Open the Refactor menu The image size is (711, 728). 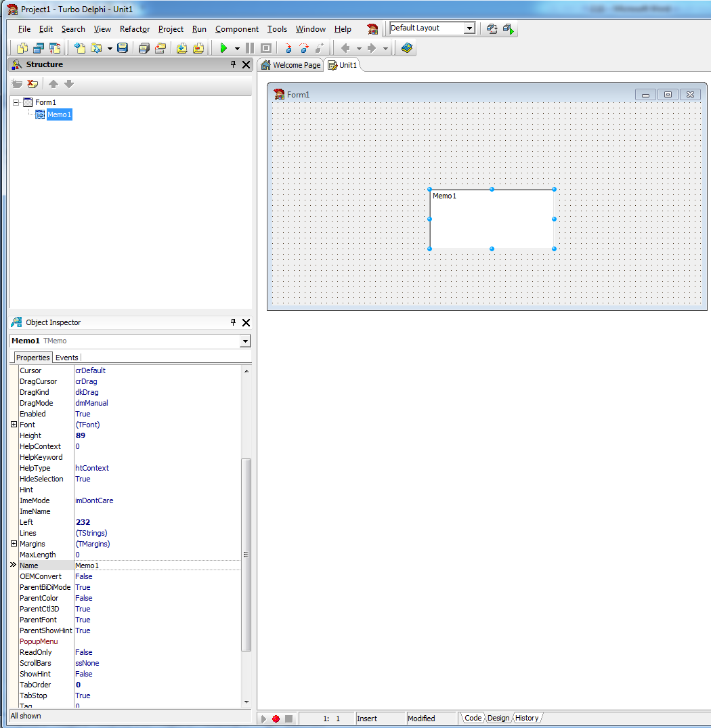(135, 29)
